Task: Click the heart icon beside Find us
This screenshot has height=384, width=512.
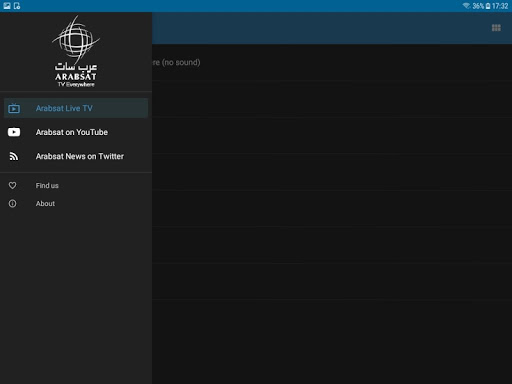Action: click(x=12, y=185)
